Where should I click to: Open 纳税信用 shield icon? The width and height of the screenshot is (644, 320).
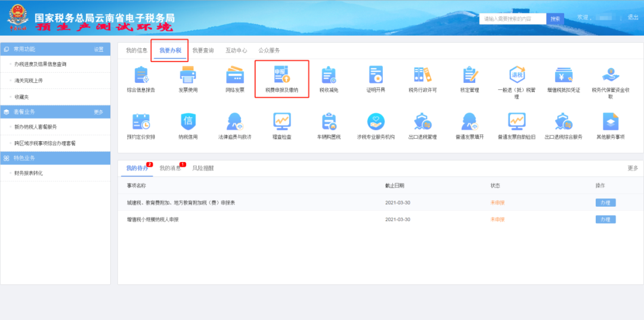(188, 122)
